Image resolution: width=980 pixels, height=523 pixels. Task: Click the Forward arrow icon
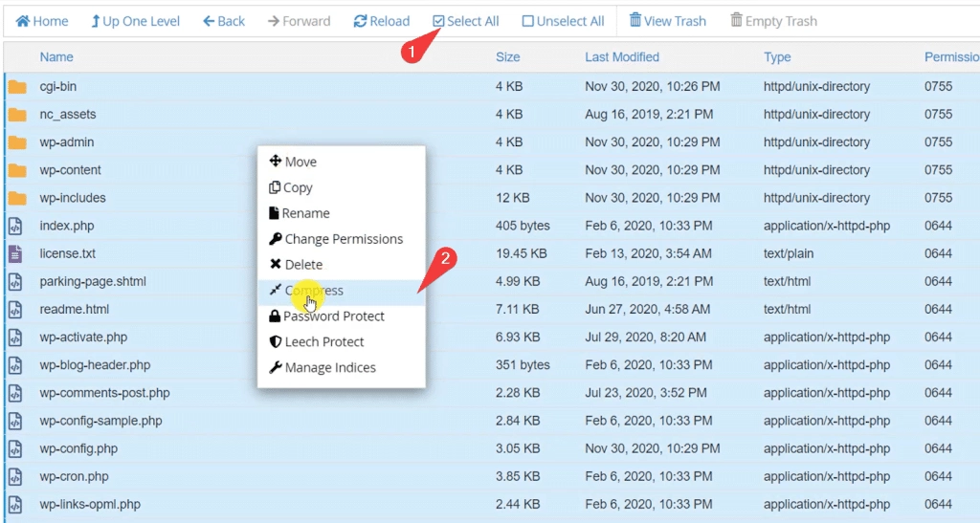[273, 21]
